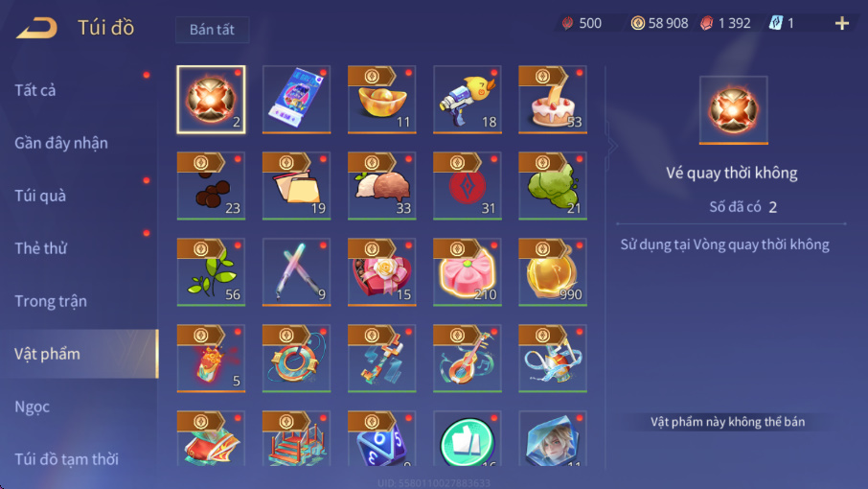Collapse the details panel with the chevron
The image size is (868, 489).
click(x=611, y=146)
